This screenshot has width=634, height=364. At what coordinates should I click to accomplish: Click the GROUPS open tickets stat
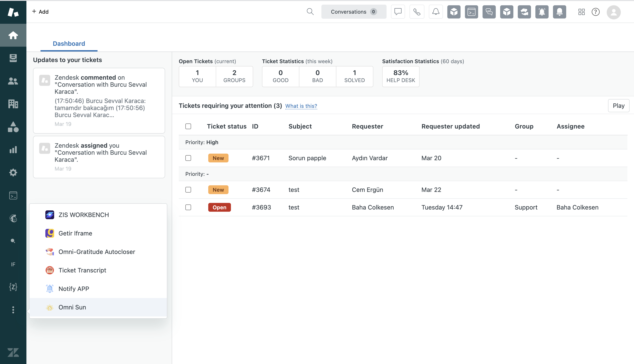pyautogui.click(x=234, y=77)
